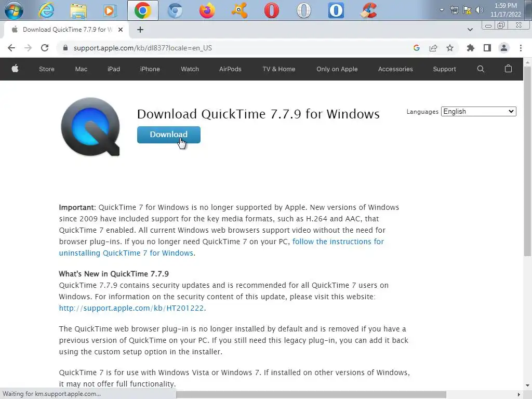Open the Only on Apple menu item
This screenshot has height=399, width=532.
click(337, 69)
